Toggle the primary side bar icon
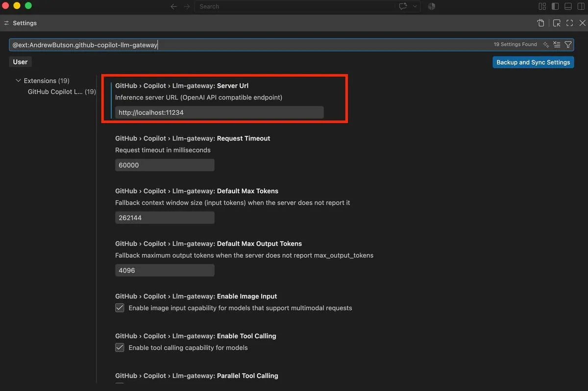This screenshot has width=588, height=391. click(x=555, y=6)
